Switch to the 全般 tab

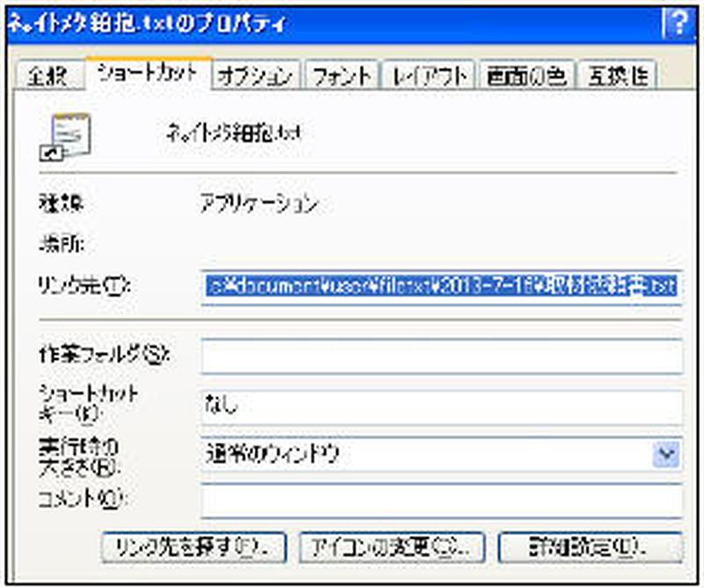[x=48, y=77]
